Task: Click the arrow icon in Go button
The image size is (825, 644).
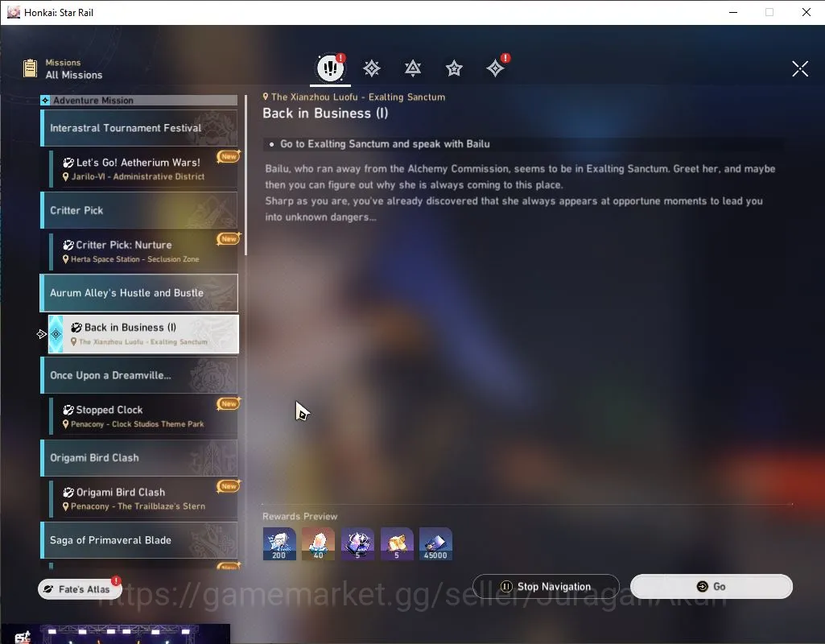Action: 702,587
